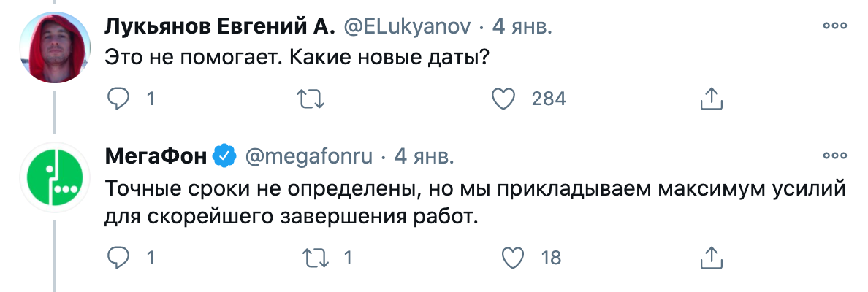The height and width of the screenshot is (292, 868).
Task: Open the МегаФон profile name
Action: [156, 157]
